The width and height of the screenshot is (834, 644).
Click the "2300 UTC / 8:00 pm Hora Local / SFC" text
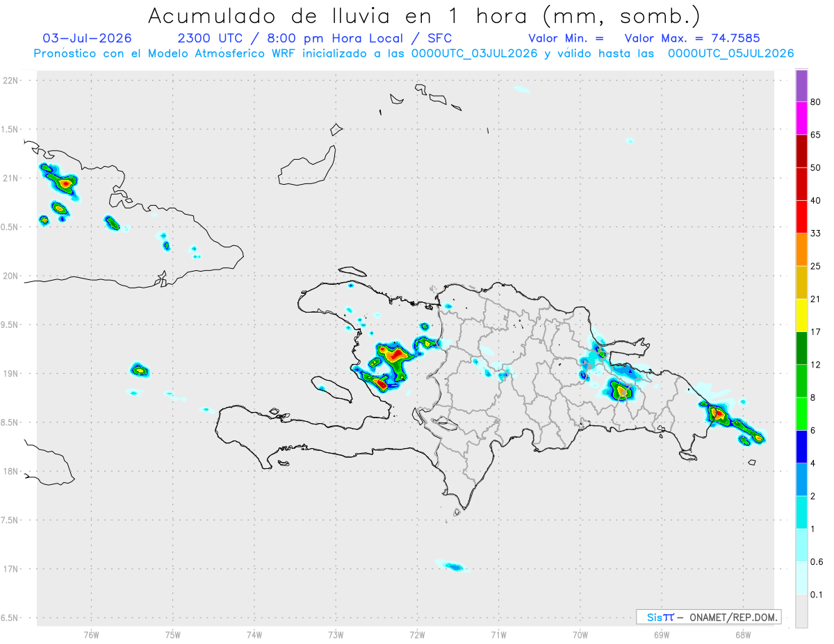(x=315, y=38)
